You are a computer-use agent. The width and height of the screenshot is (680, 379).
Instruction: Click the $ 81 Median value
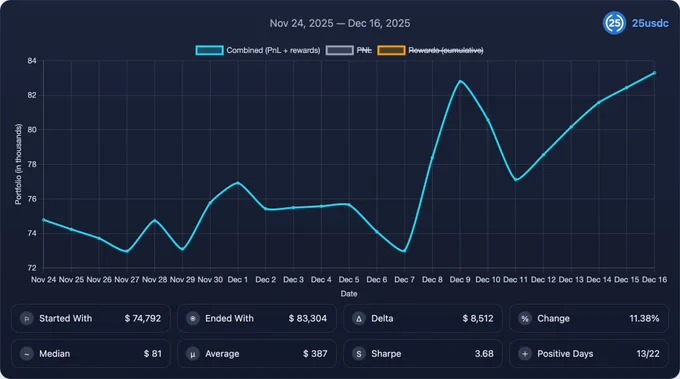pyautogui.click(x=153, y=354)
